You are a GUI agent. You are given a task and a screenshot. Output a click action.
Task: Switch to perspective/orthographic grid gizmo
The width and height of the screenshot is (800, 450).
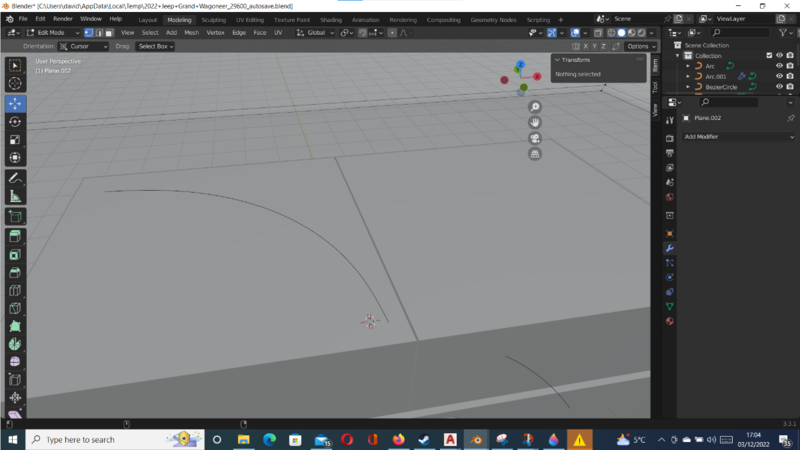tap(535, 154)
